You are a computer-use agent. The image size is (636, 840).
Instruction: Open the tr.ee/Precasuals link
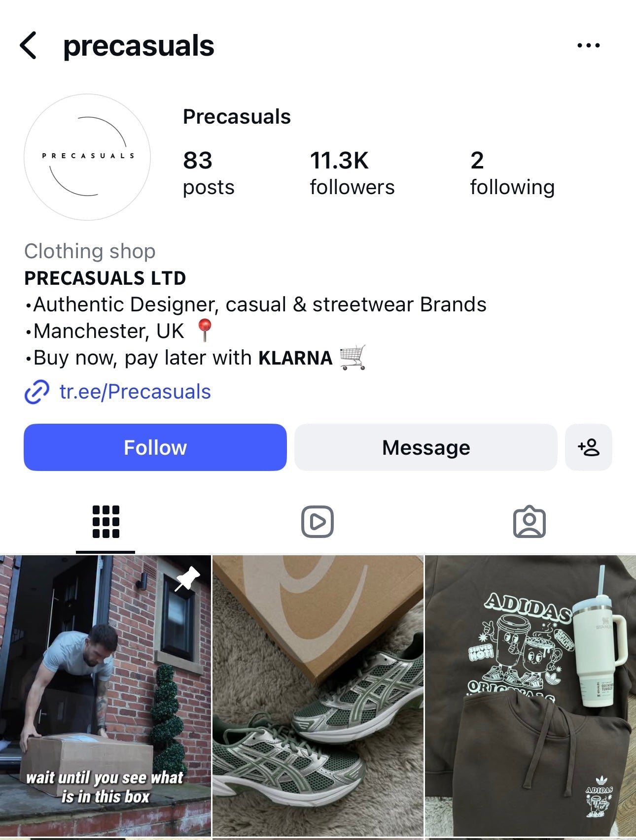135,392
